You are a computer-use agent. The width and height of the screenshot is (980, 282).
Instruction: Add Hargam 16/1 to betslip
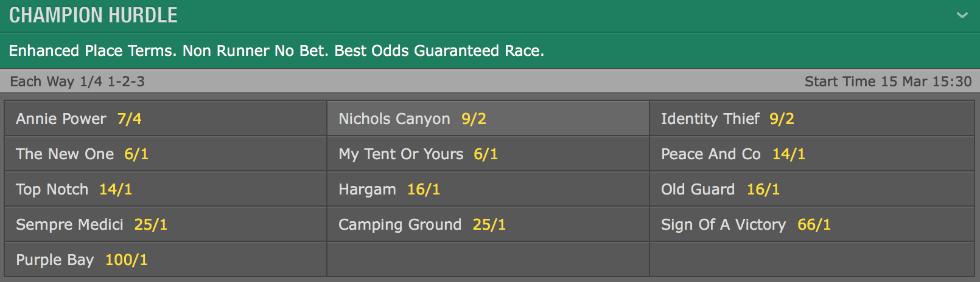pyautogui.click(x=488, y=189)
